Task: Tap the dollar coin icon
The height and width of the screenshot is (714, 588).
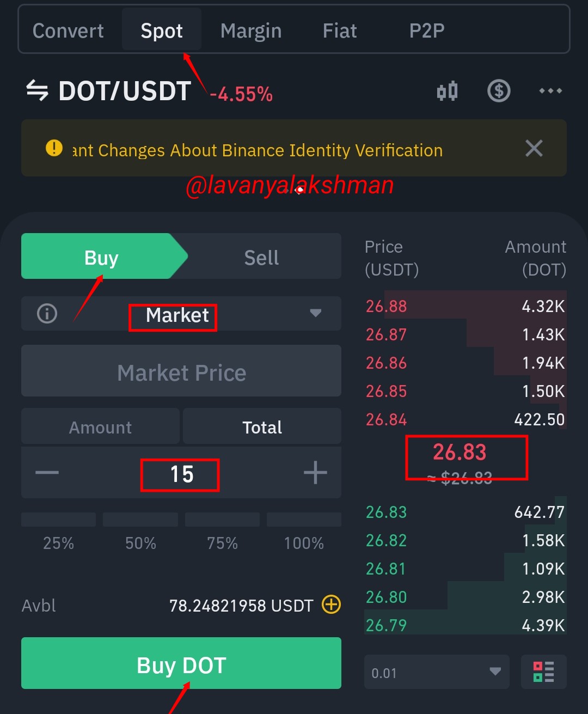Action: point(499,90)
